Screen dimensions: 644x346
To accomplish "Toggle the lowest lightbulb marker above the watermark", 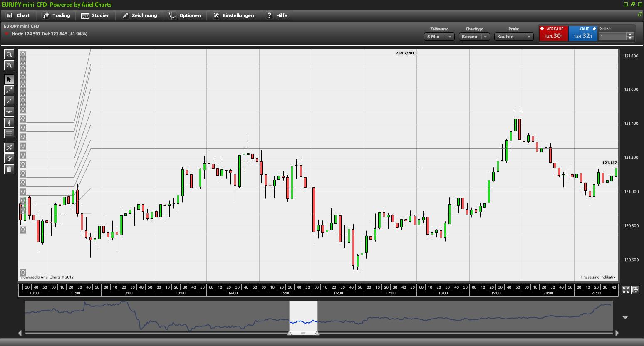I will (x=23, y=273).
